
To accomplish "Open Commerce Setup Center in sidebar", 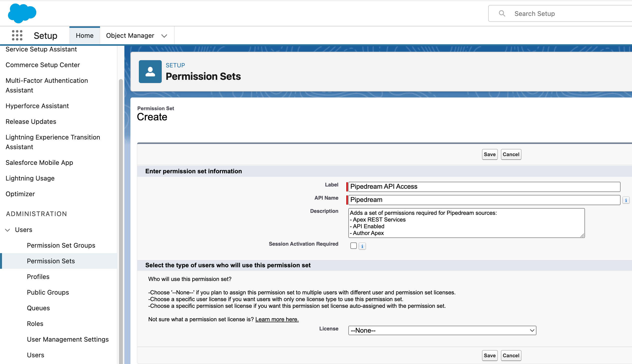I will click(43, 65).
